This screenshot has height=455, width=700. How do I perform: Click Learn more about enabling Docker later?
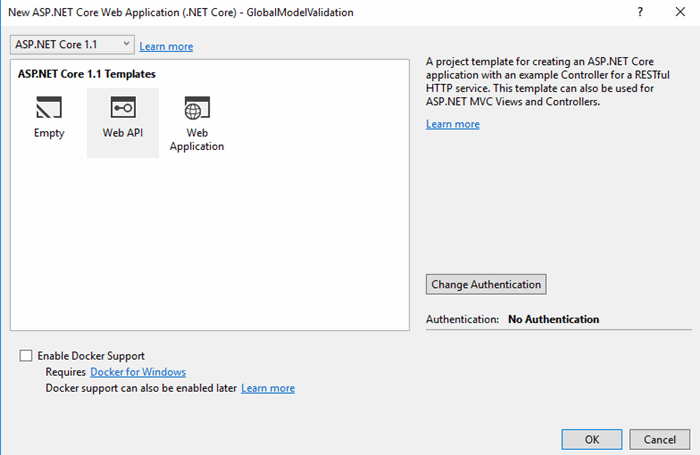(x=268, y=388)
